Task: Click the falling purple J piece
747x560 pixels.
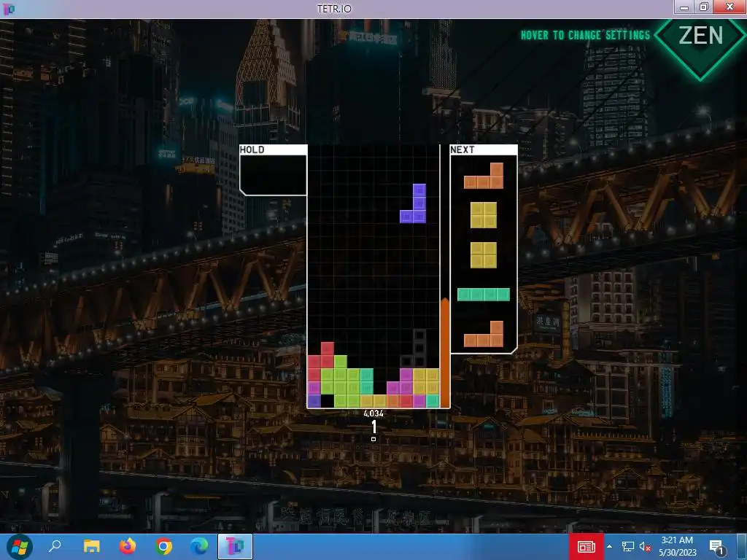Action: pyautogui.click(x=417, y=203)
